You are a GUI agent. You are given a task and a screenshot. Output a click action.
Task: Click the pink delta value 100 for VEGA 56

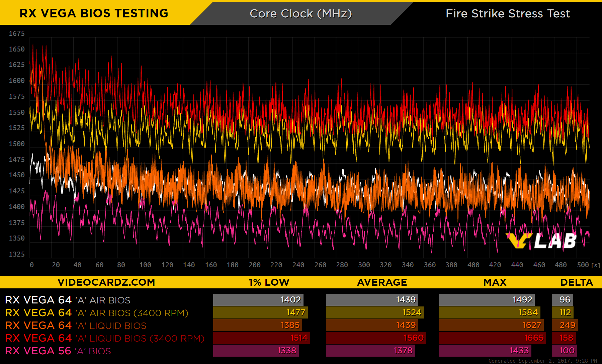pos(567,351)
